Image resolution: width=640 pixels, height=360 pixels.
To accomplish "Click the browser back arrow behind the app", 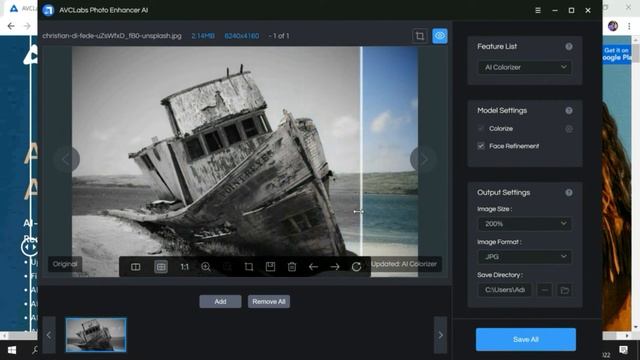I will point(11,26).
